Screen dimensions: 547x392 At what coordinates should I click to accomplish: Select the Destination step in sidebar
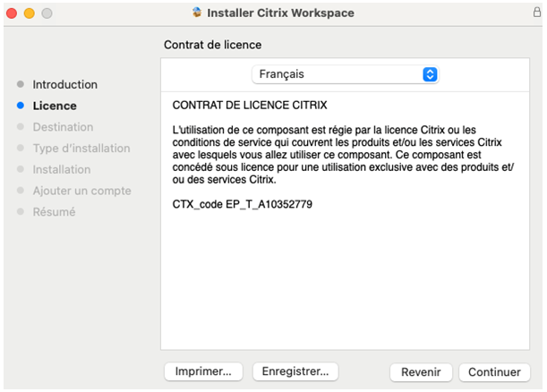64,127
